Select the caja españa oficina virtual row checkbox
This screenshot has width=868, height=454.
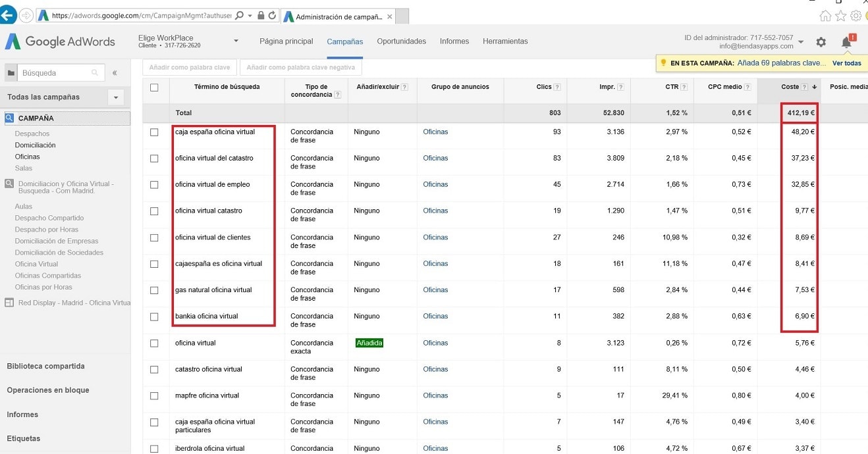pyautogui.click(x=155, y=132)
